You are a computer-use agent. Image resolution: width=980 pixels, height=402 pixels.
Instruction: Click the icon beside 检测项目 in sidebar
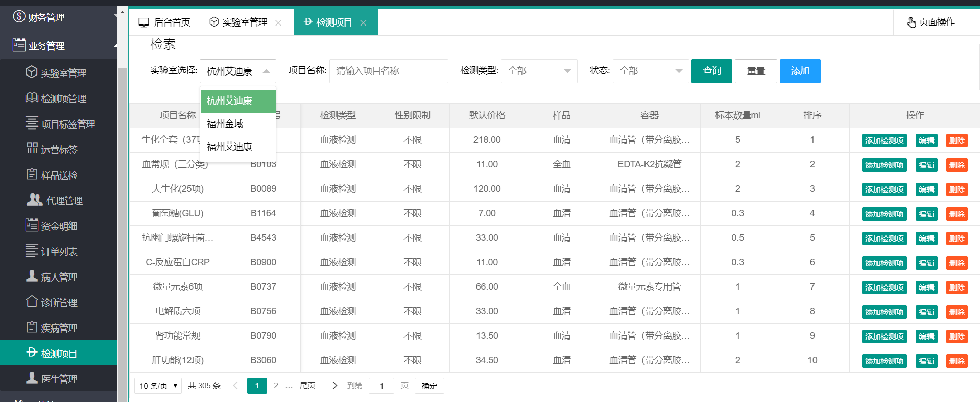[x=32, y=353]
